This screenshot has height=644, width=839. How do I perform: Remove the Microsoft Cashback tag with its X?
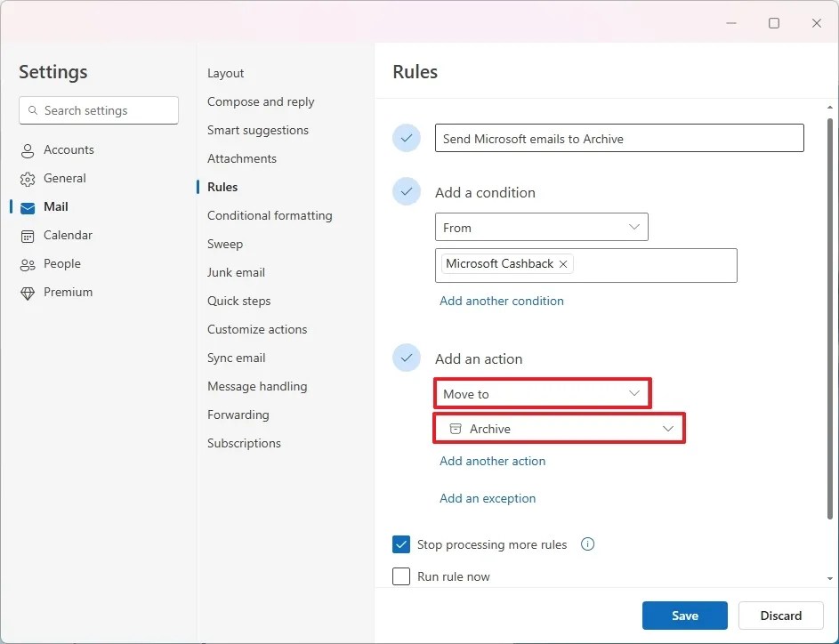563,264
